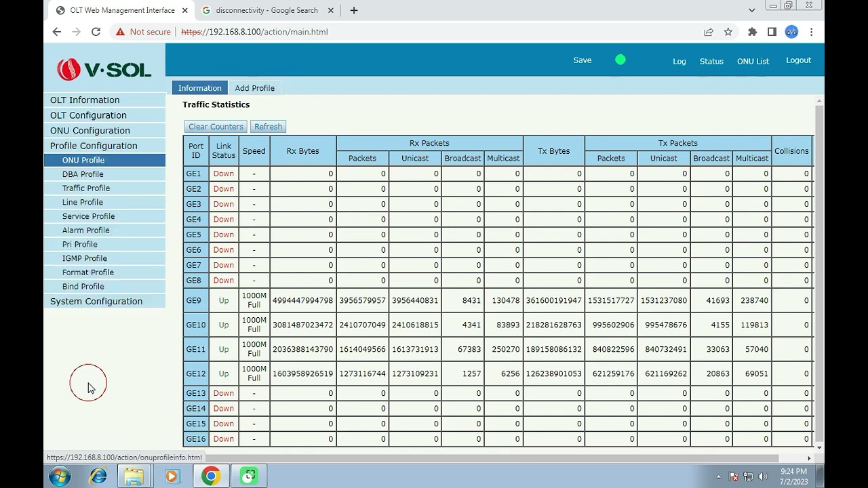Viewport: 868px width, 488px height.
Task: Click the volume speaker tray icon
Action: pos(763,476)
